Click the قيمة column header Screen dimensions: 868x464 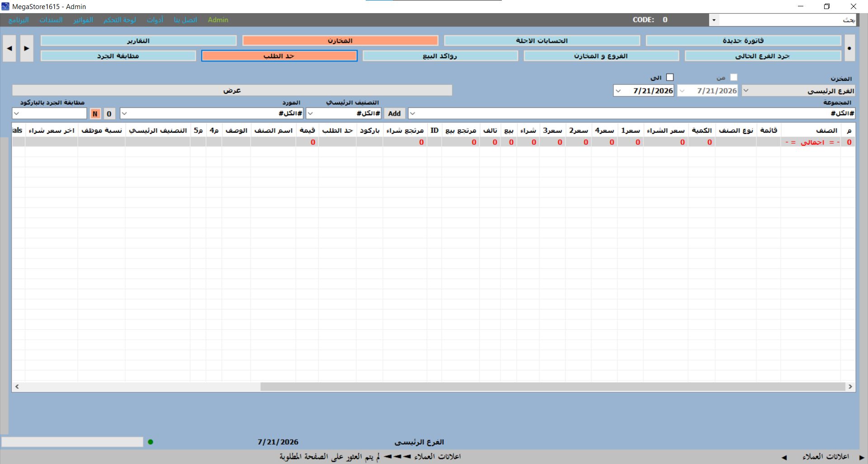307,131
